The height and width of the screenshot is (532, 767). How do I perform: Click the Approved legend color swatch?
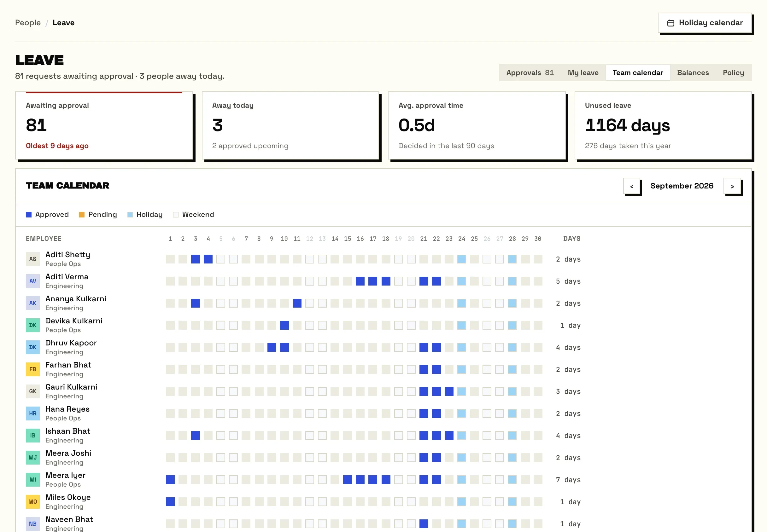click(x=29, y=215)
